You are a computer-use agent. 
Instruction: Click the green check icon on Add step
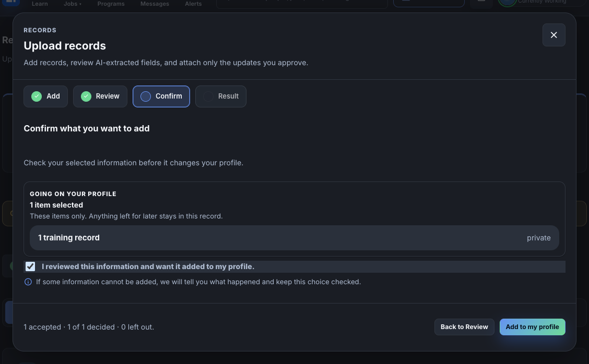37,96
